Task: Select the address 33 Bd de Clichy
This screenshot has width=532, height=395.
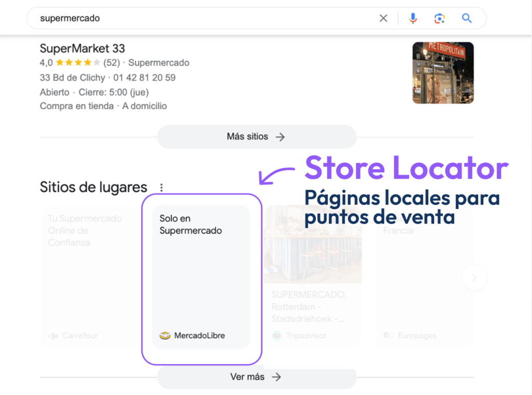Action: [x=72, y=78]
